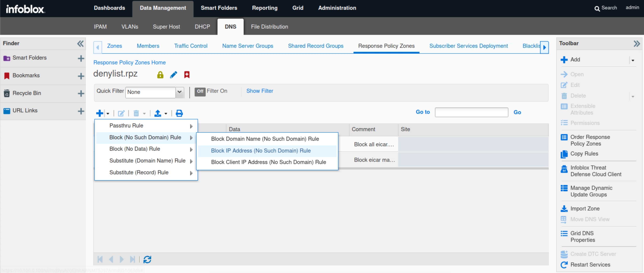The image size is (644, 273).
Task: Click the lock icon next to denylist.rpz
Action: 160,75
